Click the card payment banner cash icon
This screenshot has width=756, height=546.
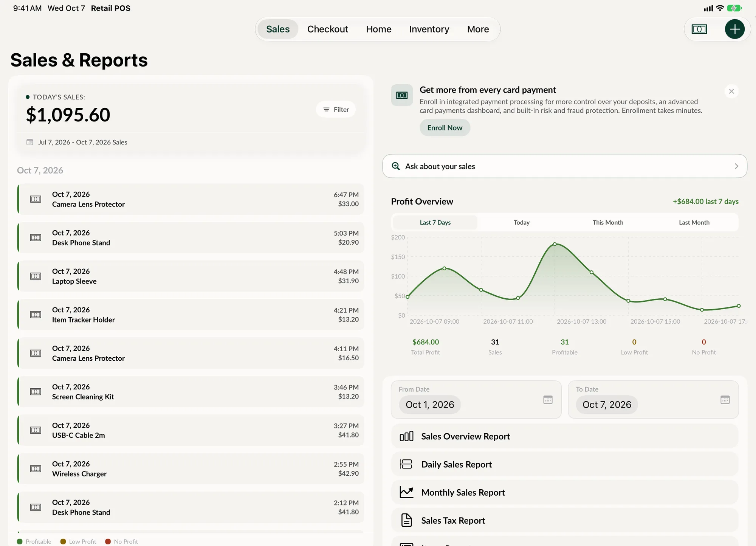(x=402, y=95)
